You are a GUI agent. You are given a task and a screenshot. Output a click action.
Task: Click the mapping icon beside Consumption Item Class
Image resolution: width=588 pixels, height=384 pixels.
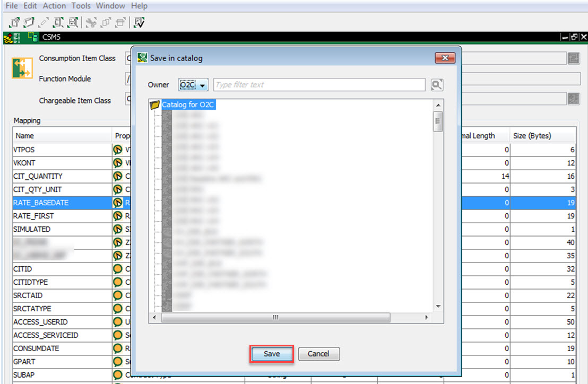pos(21,67)
